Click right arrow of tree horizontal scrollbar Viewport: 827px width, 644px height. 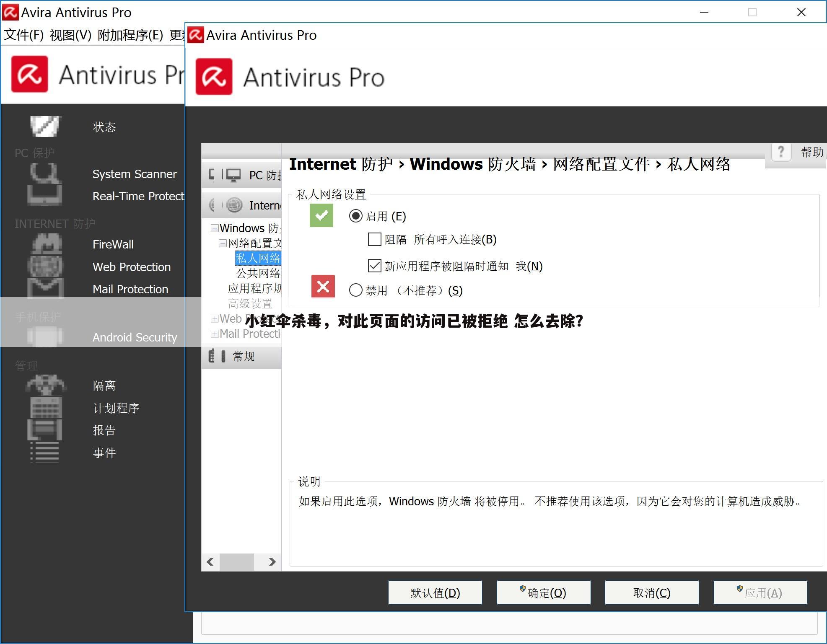click(272, 561)
